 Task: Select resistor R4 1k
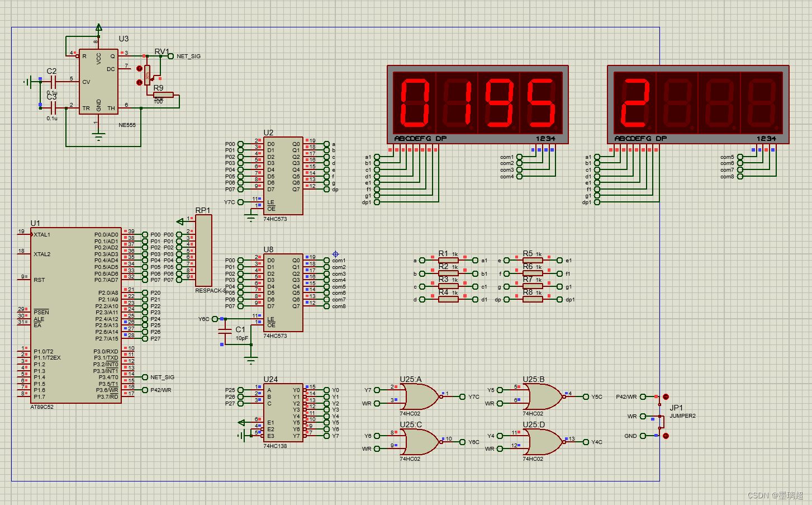tap(448, 299)
